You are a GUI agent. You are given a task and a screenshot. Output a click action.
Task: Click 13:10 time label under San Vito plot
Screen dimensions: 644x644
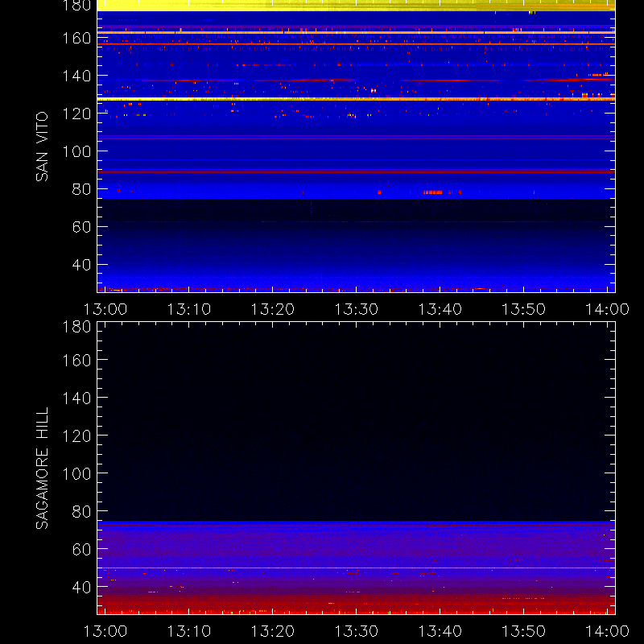[189, 309]
